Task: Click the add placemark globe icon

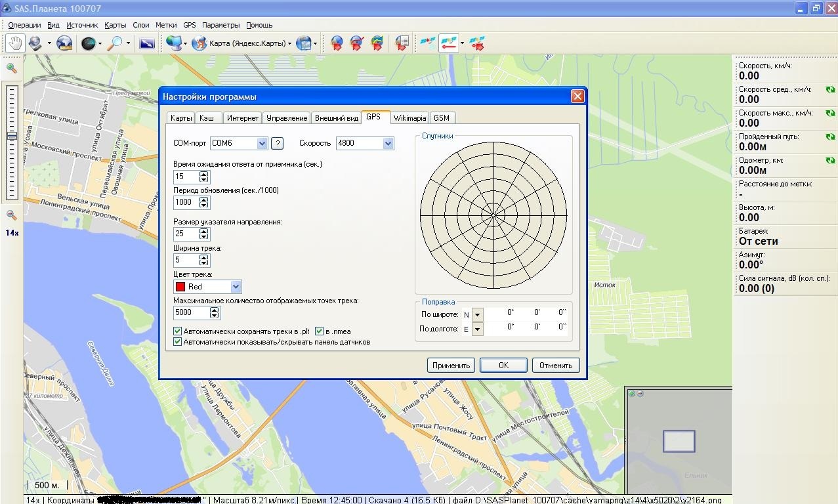Action: [x=337, y=43]
